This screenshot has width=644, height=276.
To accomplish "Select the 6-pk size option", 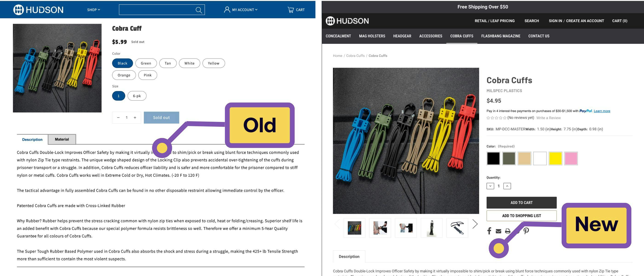I will tap(137, 96).
